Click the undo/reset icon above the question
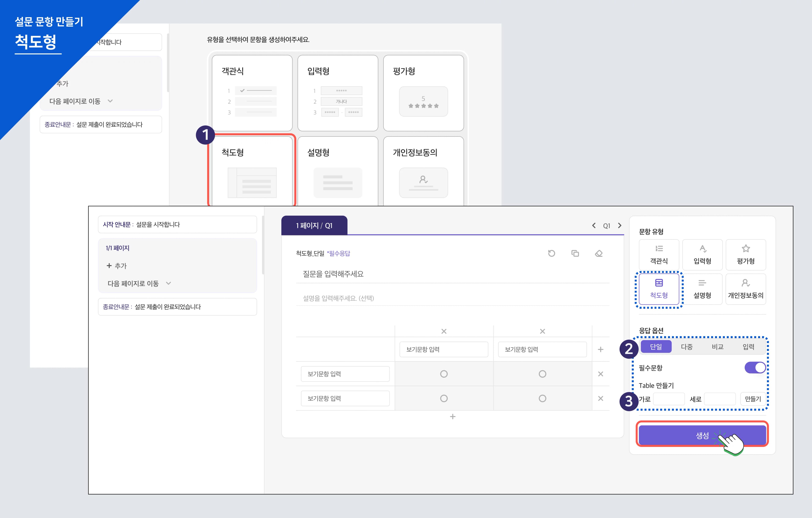Screen dimensions: 812x518 point(551,253)
